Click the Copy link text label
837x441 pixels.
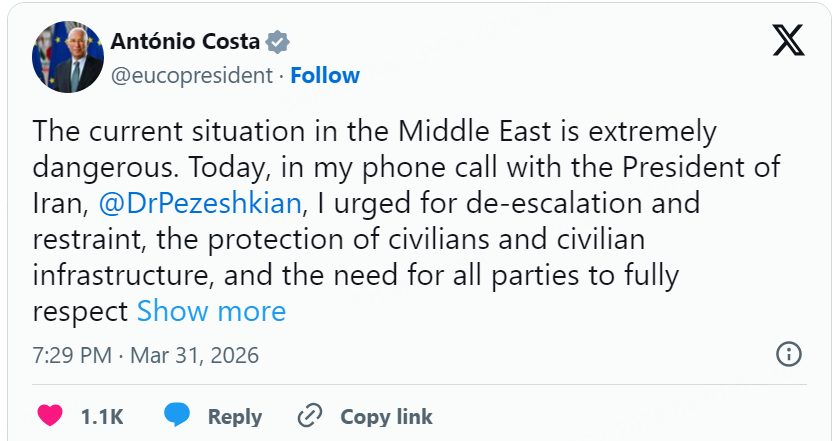tap(386, 416)
